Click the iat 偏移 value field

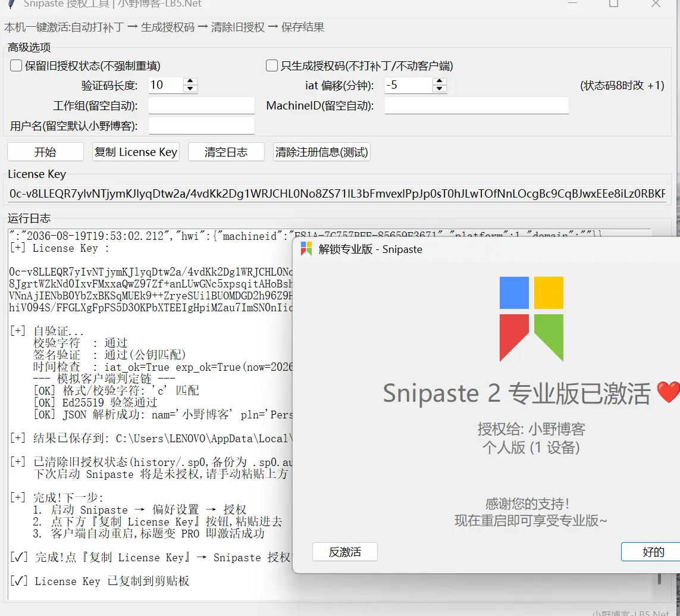point(408,85)
